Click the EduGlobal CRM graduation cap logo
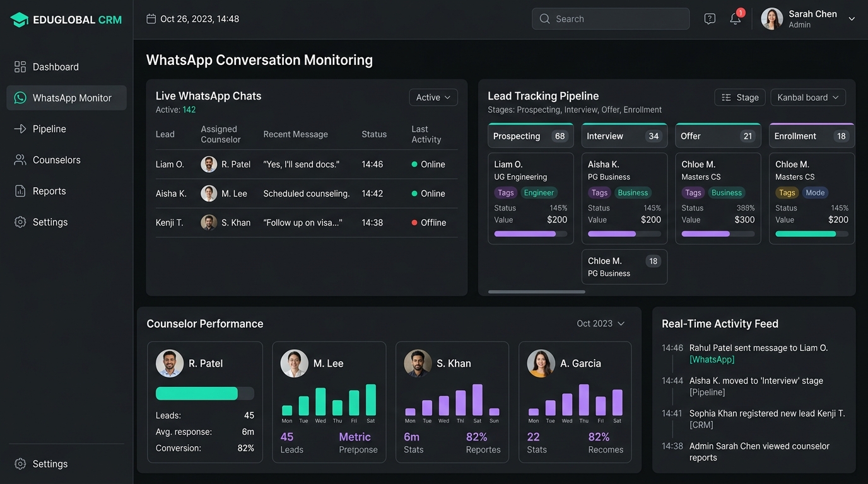 pyautogui.click(x=20, y=20)
